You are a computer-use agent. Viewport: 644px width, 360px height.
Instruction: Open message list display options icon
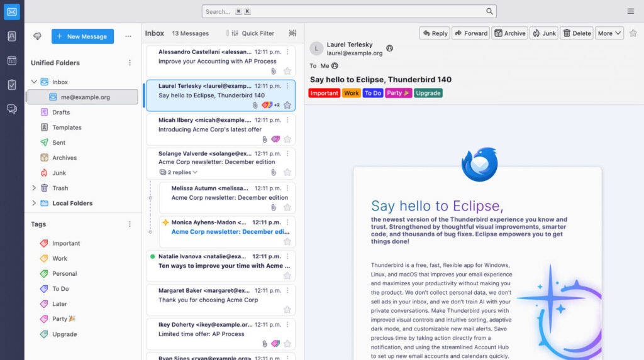[292, 33]
